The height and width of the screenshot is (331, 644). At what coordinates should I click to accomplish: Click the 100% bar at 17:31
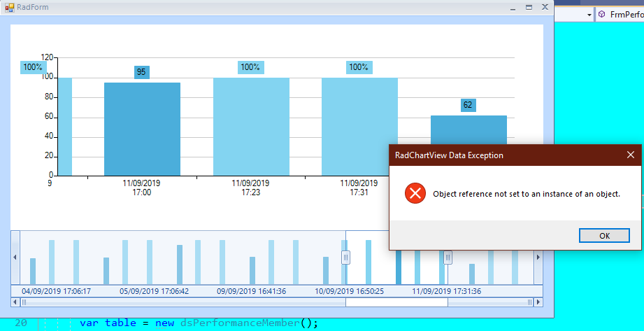(359, 127)
